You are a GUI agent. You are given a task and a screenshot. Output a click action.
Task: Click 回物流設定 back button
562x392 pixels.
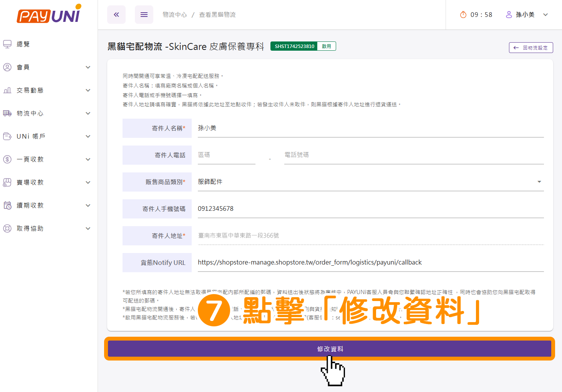[x=531, y=48]
